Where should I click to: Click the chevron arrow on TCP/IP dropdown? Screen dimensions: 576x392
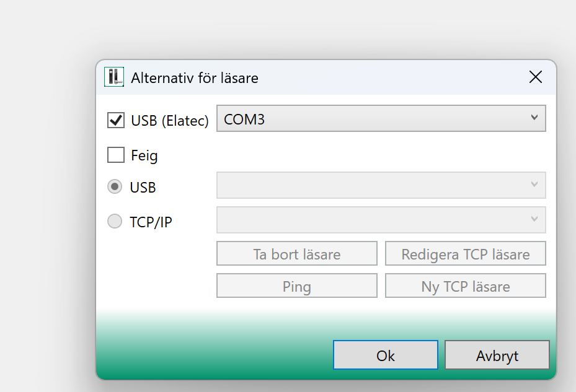pos(534,219)
